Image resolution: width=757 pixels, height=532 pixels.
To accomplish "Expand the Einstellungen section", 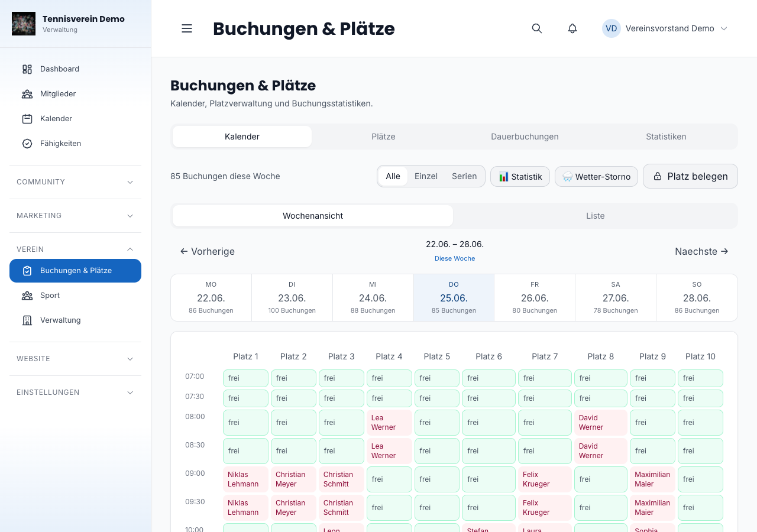I will tap(75, 392).
